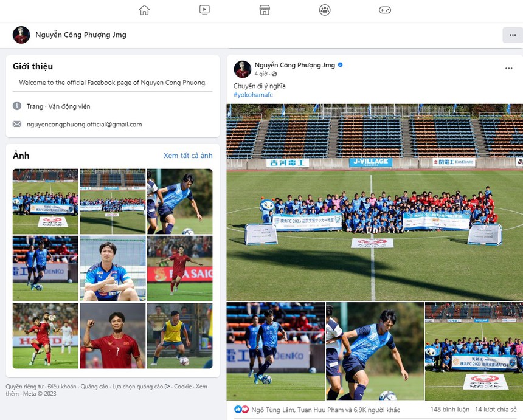The width and height of the screenshot is (523, 420).
Task: Click the page avatar in header bar
Action: [x=21, y=35]
